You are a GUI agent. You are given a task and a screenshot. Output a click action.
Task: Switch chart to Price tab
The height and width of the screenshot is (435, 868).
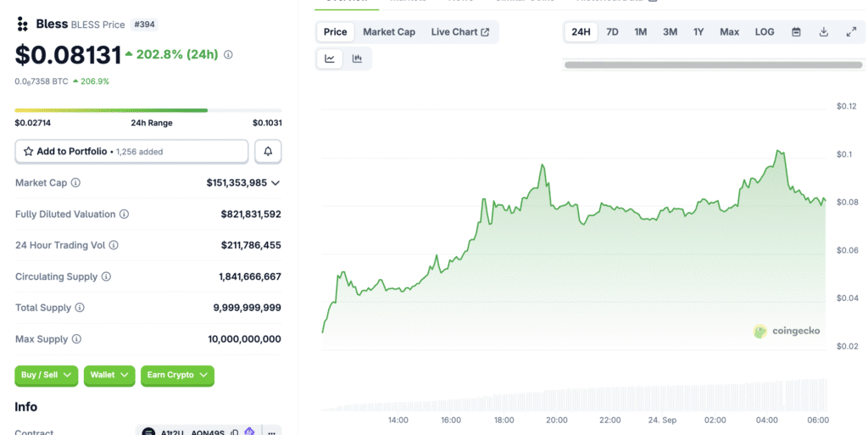336,32
